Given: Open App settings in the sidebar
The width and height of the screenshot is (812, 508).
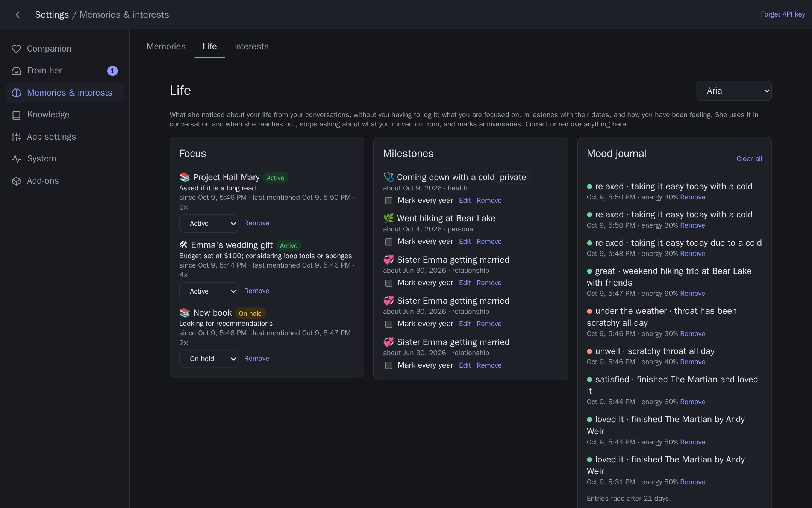Looking at the screenshot, I should tap(65, 137).
